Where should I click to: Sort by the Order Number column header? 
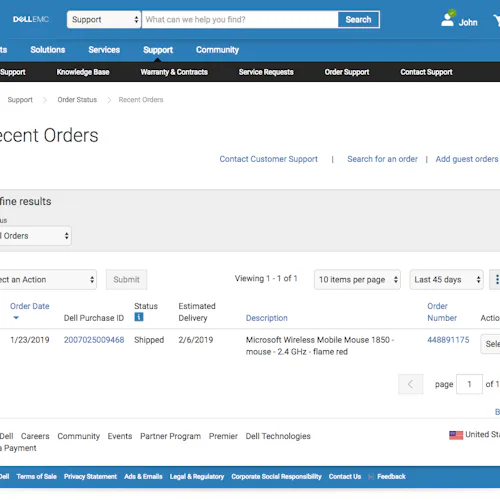442,312
